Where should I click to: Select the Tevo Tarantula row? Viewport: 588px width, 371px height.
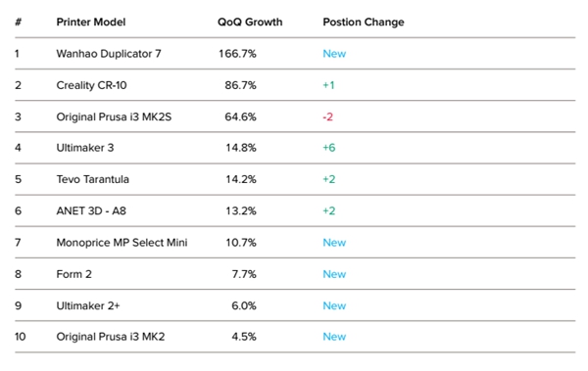coord(295,179)
